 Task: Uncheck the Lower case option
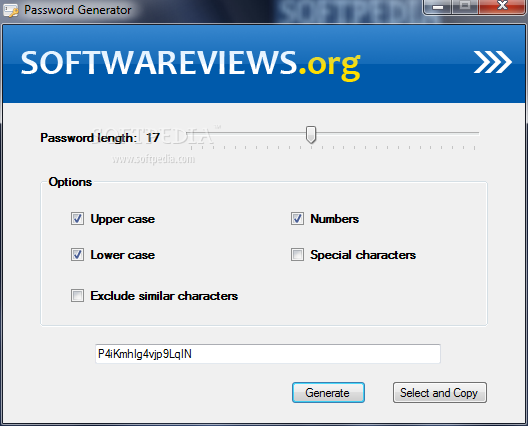coord(77,255)
